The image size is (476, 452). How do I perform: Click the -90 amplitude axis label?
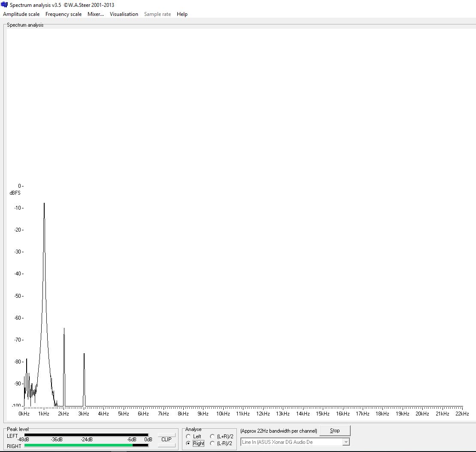18,384
